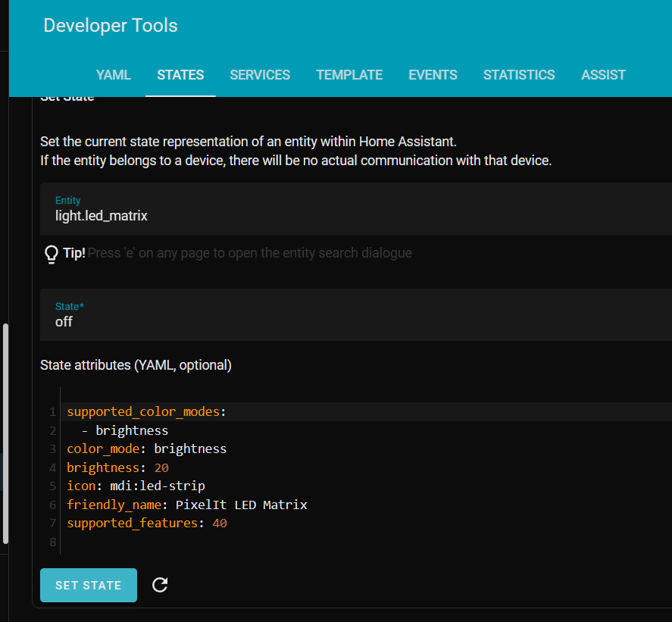The width and height of the screenshot is (672, 622).
Task: Click the YAML tab to switch editor mode
Action: (113, 75)
